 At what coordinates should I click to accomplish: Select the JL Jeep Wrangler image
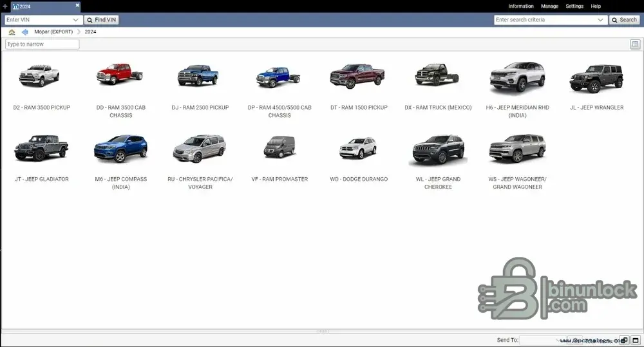[x=596, y=78]
